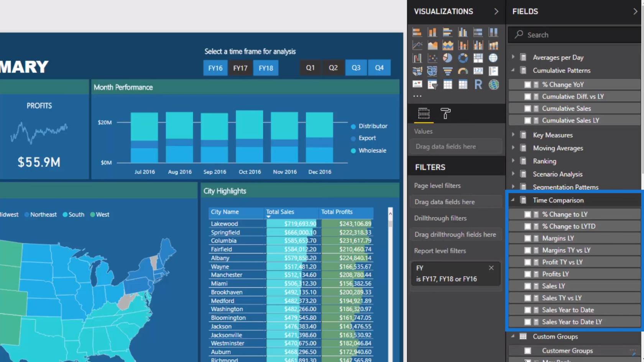Check the % Change to LY field
Screen dimensions: 644x362
[527, 215]
